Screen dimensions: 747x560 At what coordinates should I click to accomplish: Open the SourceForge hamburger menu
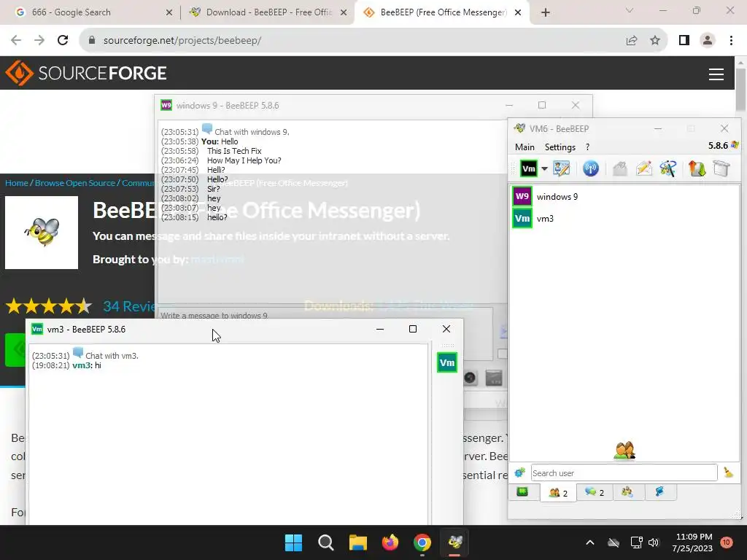click(716, 74)
